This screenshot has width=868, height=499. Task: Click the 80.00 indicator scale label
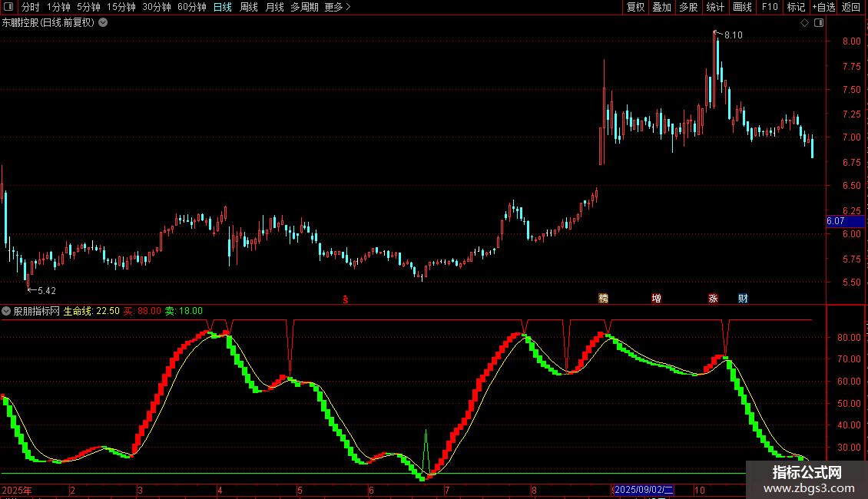[849, 338]
